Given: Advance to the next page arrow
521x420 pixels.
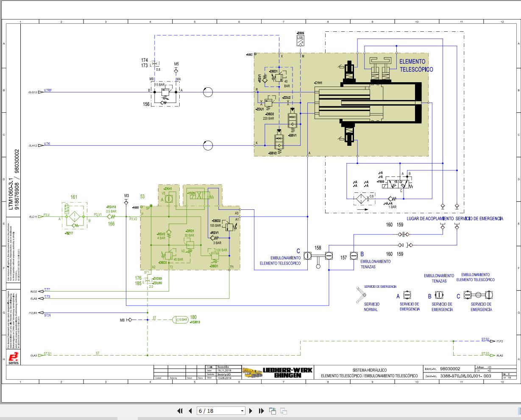Looking at the screenshot, I should [251, 411].
